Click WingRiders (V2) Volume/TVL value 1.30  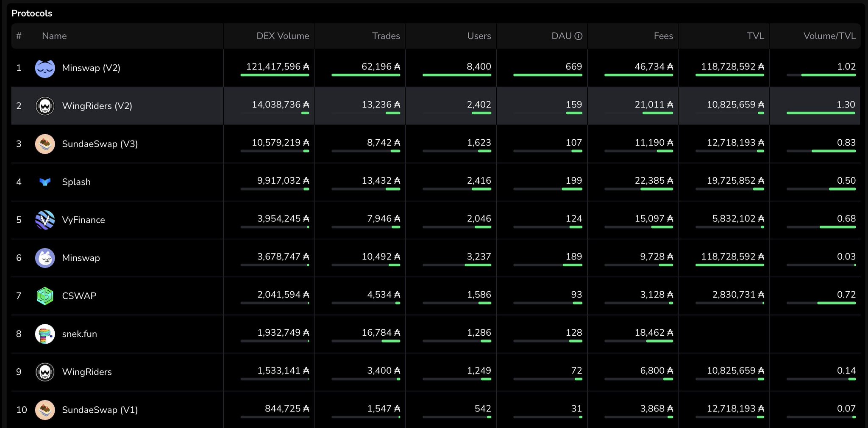point(846,105)
